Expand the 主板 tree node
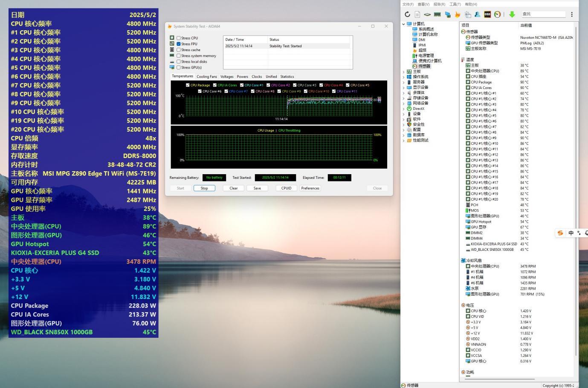 (x=404, y=72)
